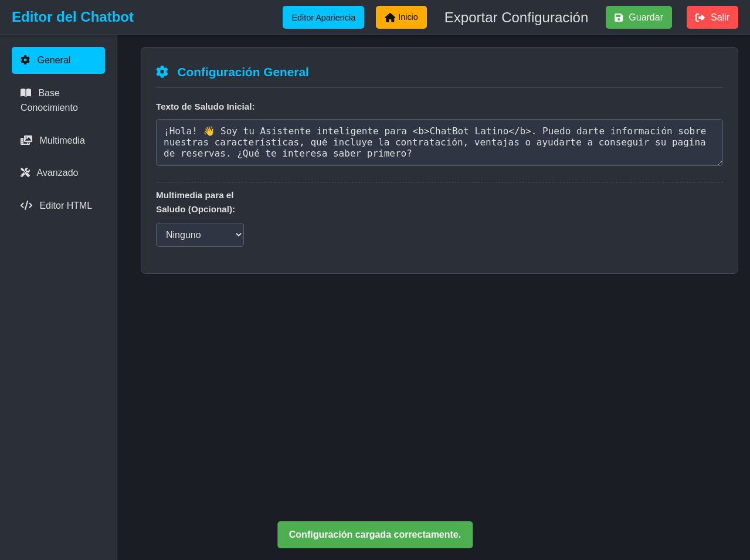Screen dimensions: 750x560
Task: Switch to the General section in sidebar
Action: (58, 60)
